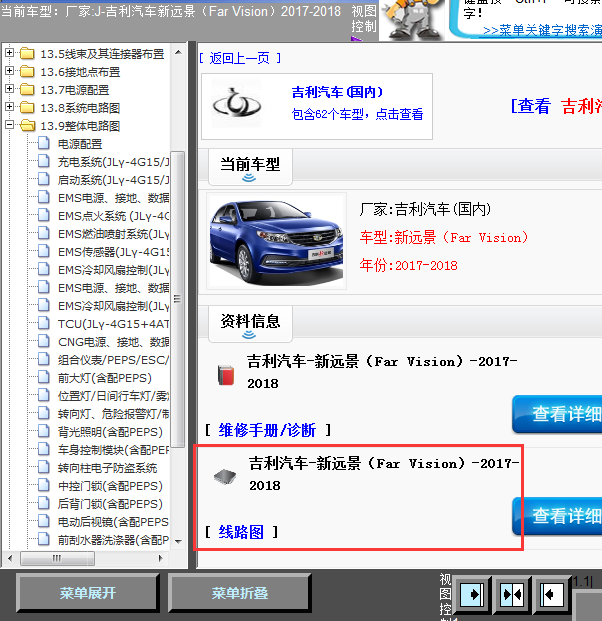Open the 转向柱电子防盗系统 entry

[x=107, y=468]
